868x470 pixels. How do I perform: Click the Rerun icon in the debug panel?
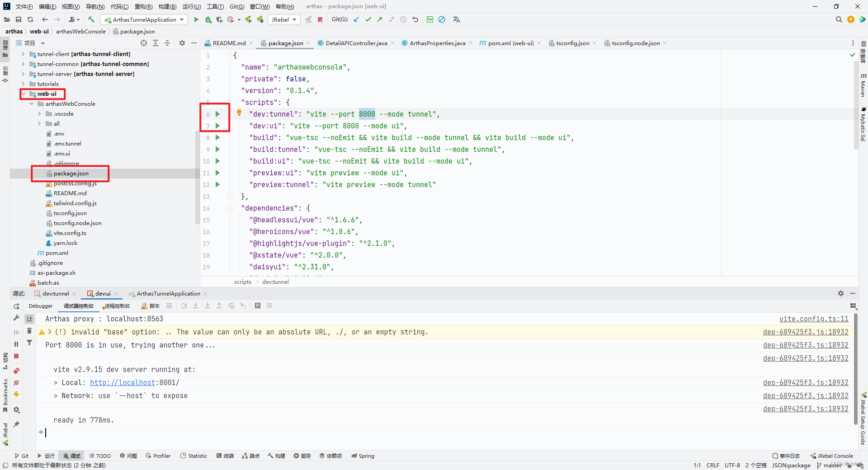coord(16,306)
